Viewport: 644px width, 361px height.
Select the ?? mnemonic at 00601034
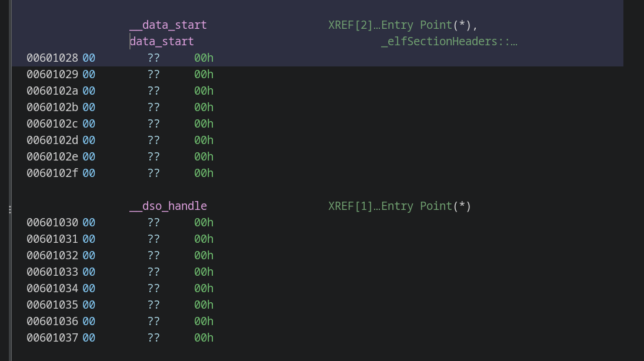(x=154, y=288)
